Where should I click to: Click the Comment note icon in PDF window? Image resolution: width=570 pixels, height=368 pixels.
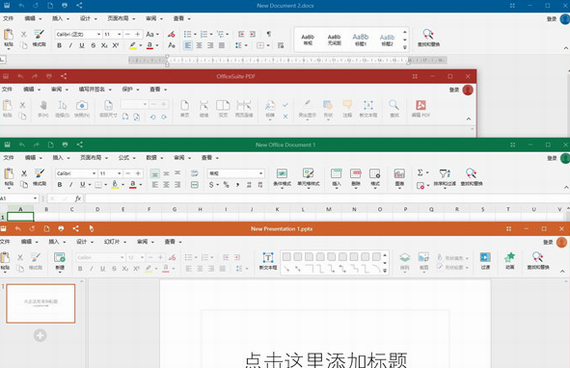(347, 109)
